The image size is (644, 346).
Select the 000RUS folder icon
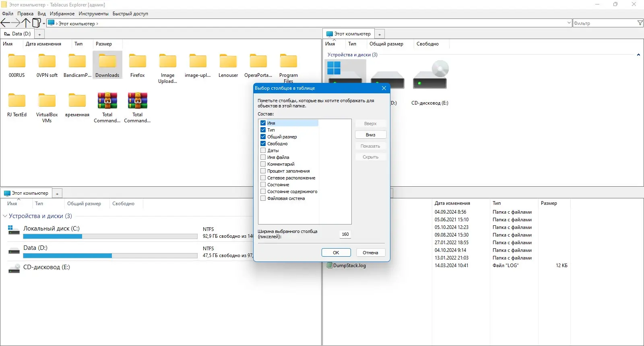[17, 61]
